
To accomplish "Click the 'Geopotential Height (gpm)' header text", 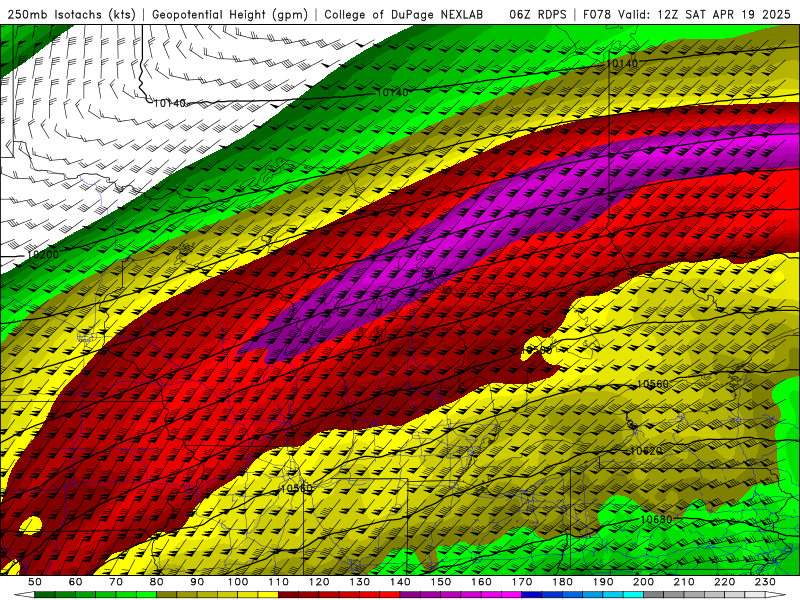I will click(x=230, y=15).
